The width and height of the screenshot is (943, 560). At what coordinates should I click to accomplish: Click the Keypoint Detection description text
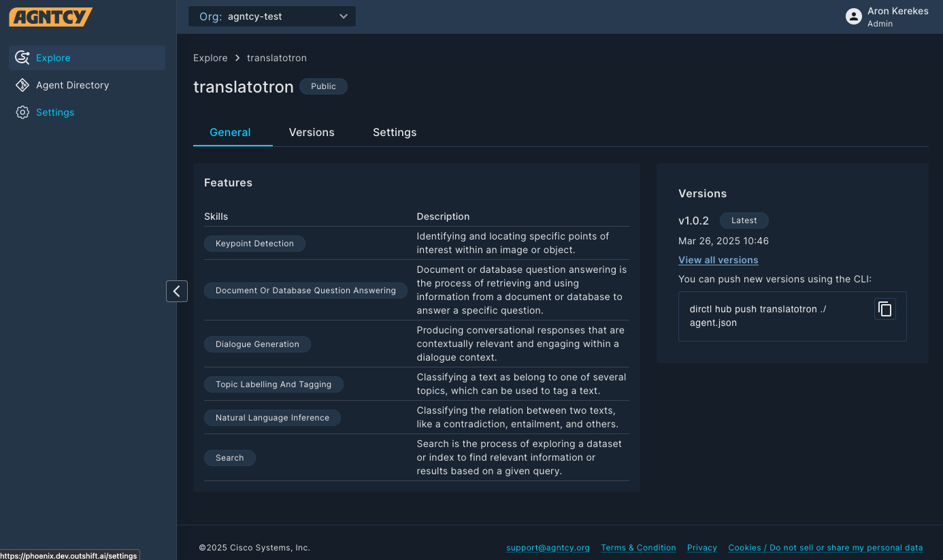[x=513, y=243]
